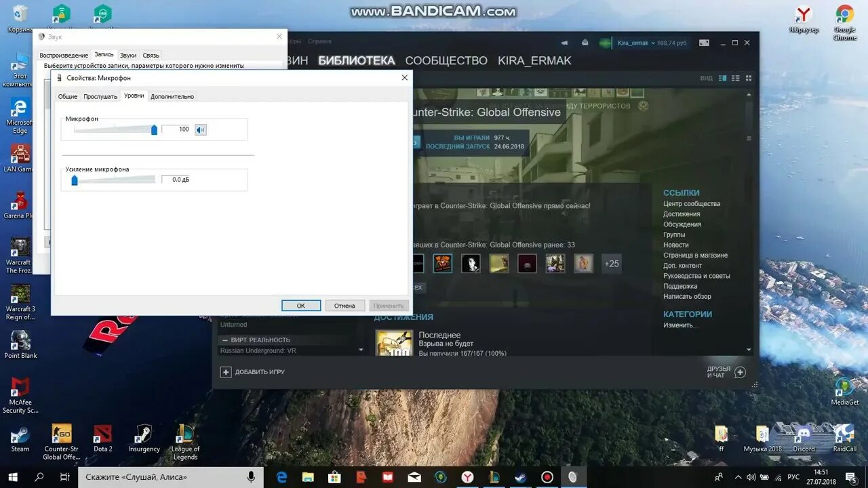Open the black-and-white portrait friend avatar
The height and width of the screenshot is (488, 868).
[x=471, y=264]
